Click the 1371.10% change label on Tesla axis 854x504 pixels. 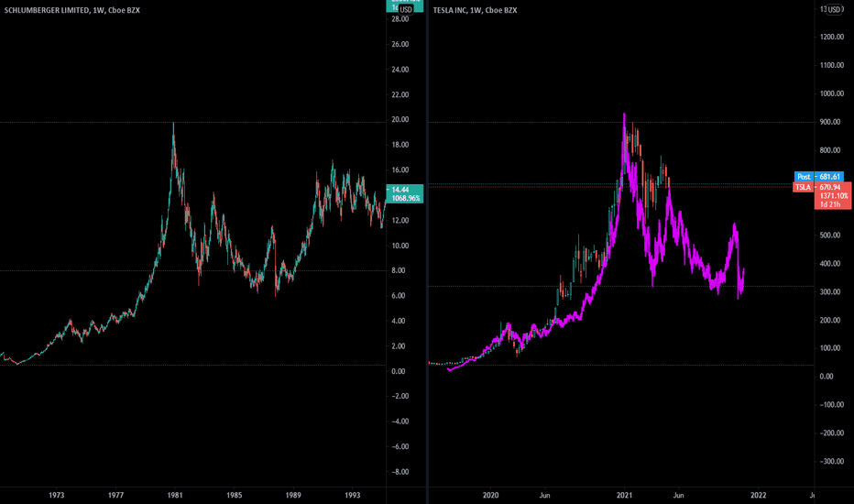tap(834, 195)
